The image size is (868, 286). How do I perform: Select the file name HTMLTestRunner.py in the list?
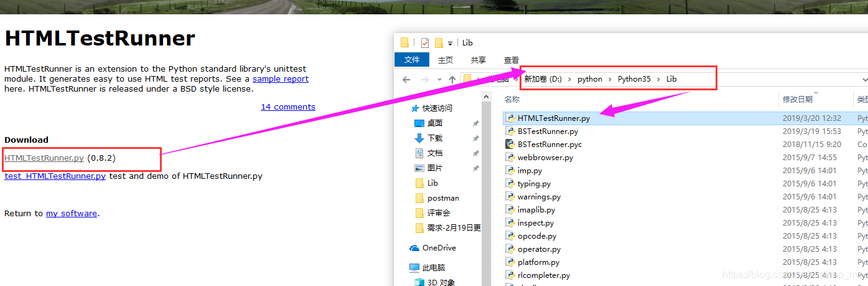pos(554,118)
